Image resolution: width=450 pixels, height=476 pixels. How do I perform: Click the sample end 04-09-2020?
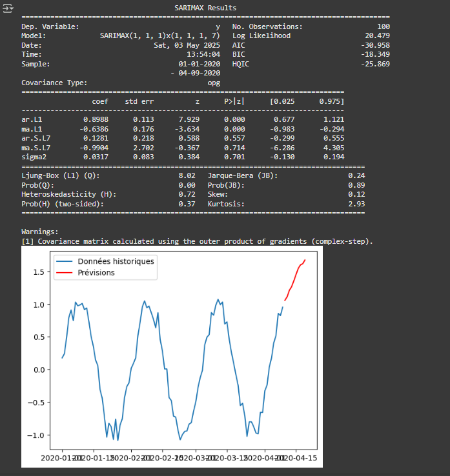pyautogui.click(x=199, y=73)
